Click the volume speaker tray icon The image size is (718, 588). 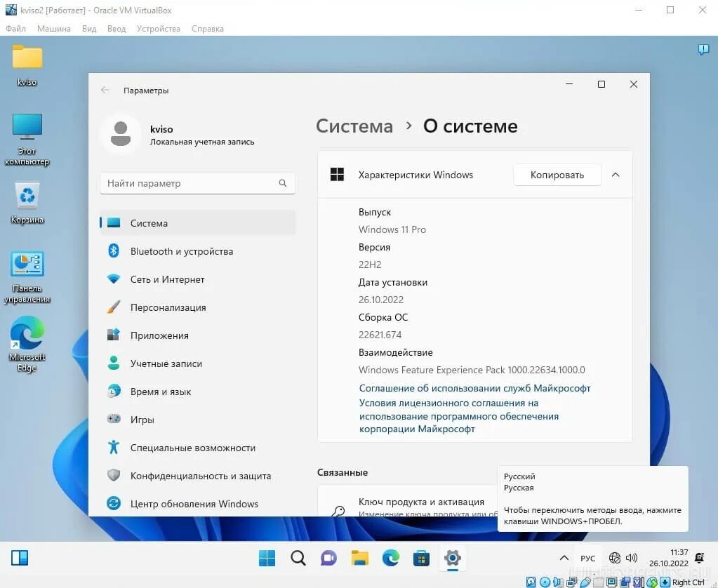click(x=632, y=558)
